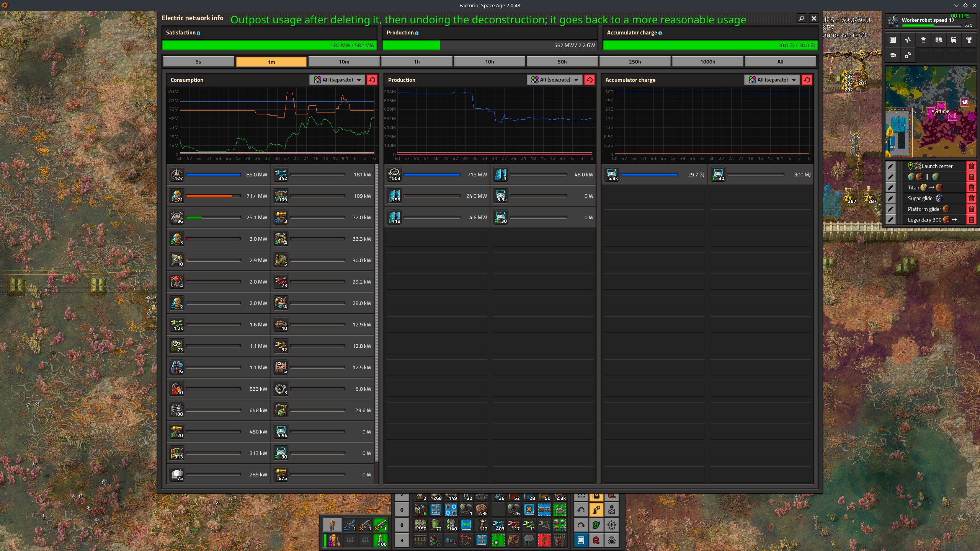Select the quickbar slot with count 390

coord(420,525)
